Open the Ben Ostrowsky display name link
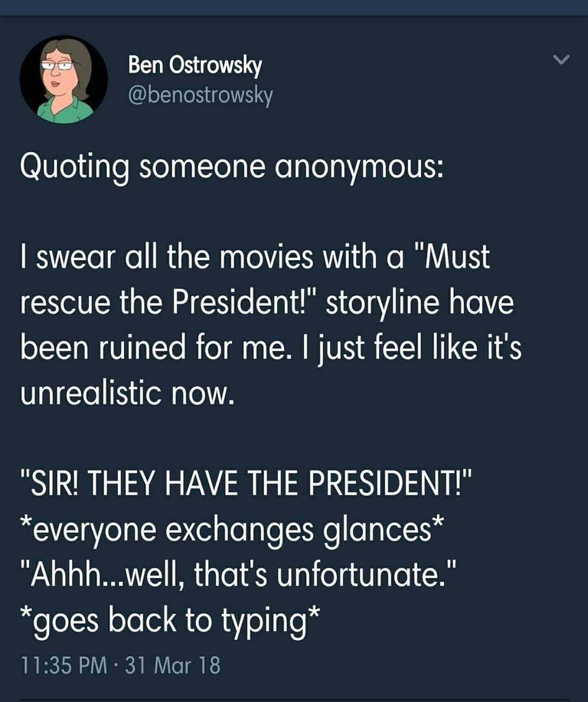This screenshot has height=702, width=588. click(x=195, y=65)
